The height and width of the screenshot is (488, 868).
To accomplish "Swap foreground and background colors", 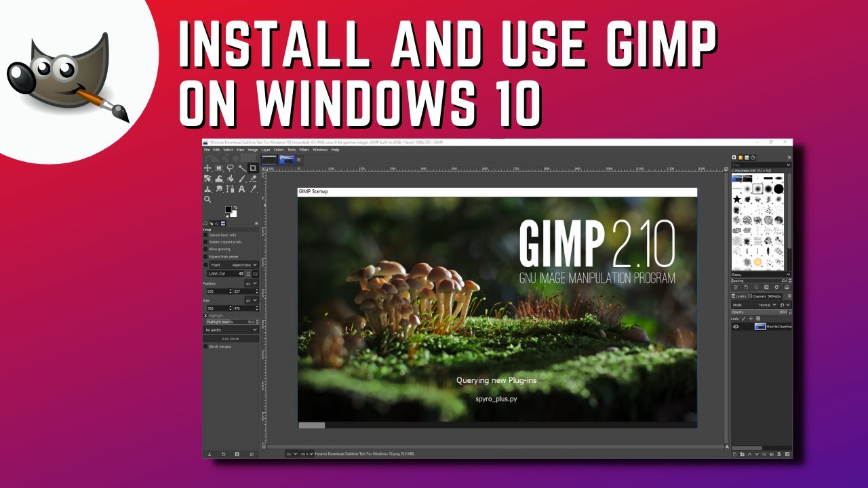I will click(x=235, y=207).
